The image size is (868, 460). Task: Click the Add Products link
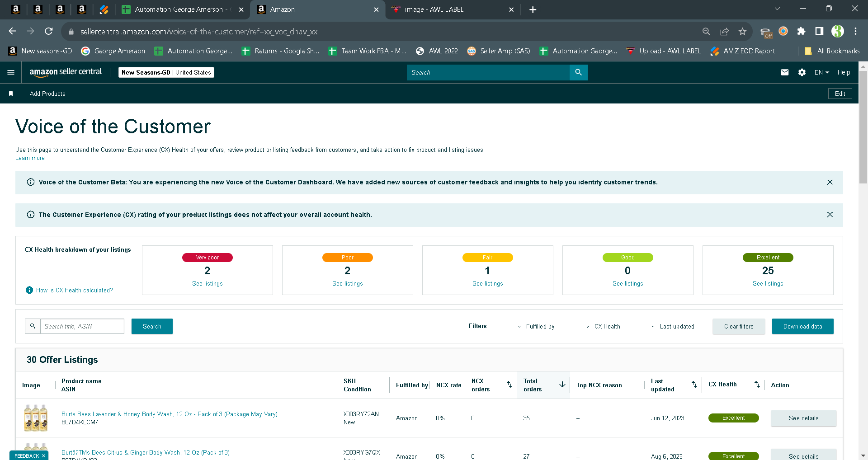coord(47,94)
